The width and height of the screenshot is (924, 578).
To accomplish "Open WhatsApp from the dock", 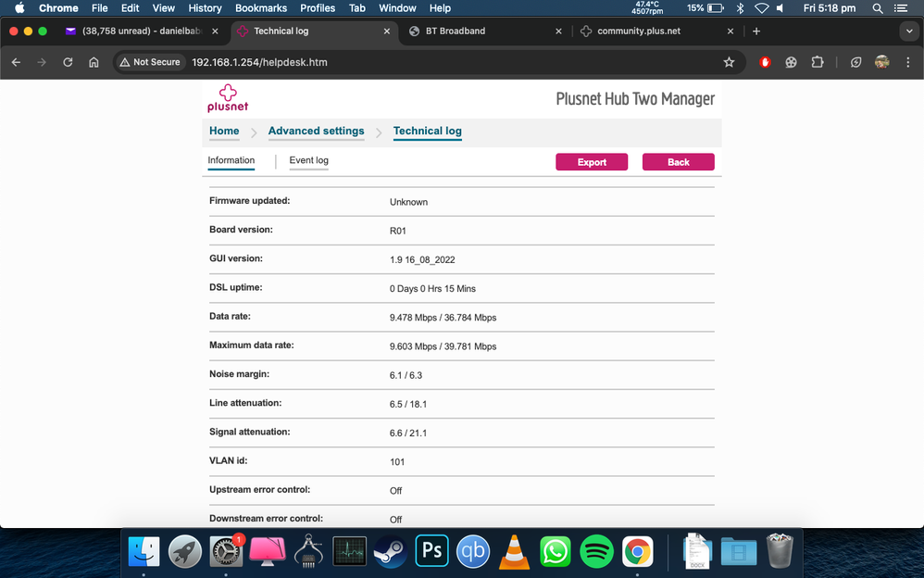I will (556, 551).
